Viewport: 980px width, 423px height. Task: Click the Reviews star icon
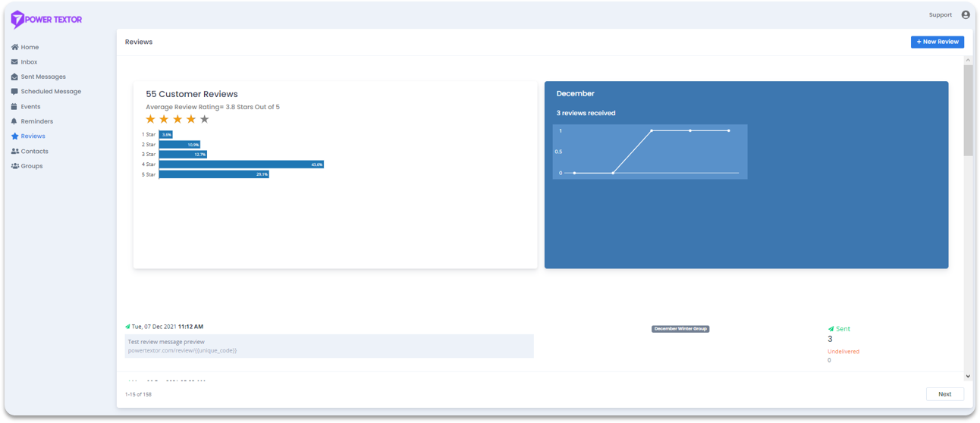[x=14, y=136]
